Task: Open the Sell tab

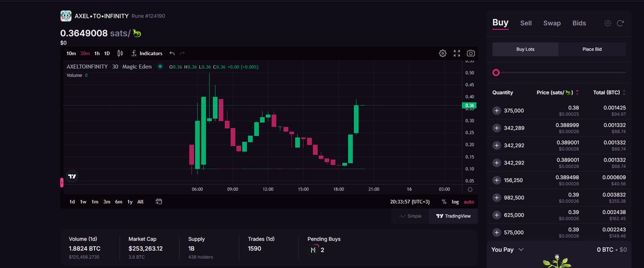Action: coord(526,23)
